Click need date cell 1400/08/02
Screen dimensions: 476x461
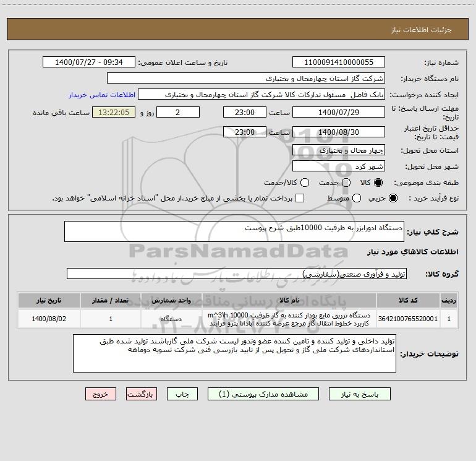click(49, 319)
